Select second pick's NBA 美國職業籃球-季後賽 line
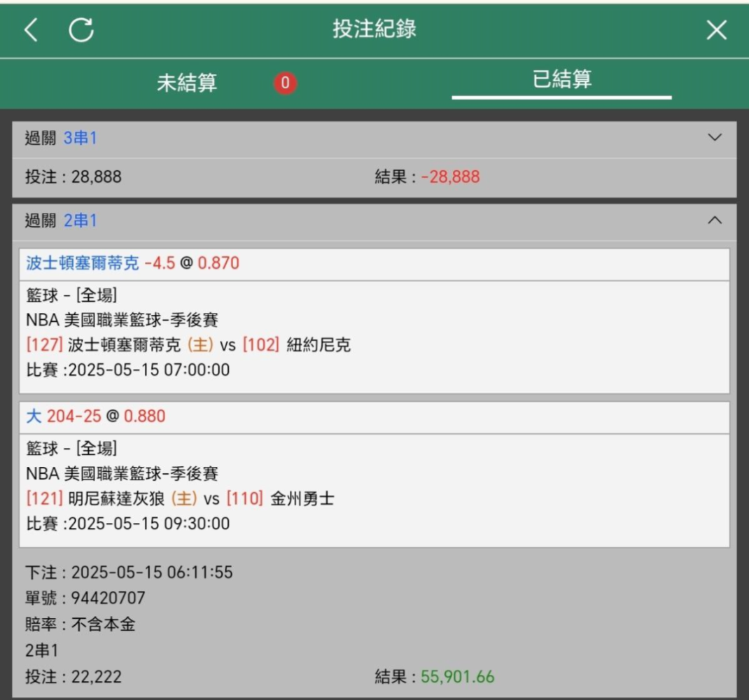749x700 pixels. (x=122, y=473)
